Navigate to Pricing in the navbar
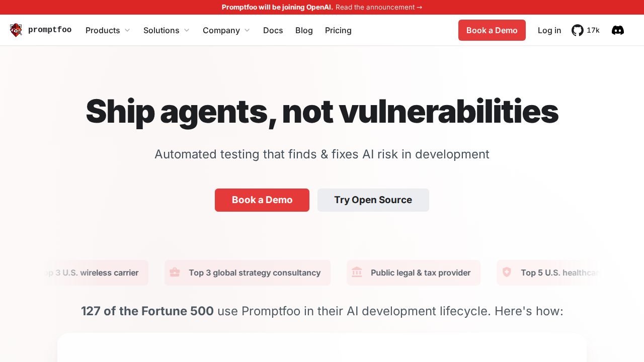The height and width of the screenshot is (362, 644). click(x=338, y=30)
